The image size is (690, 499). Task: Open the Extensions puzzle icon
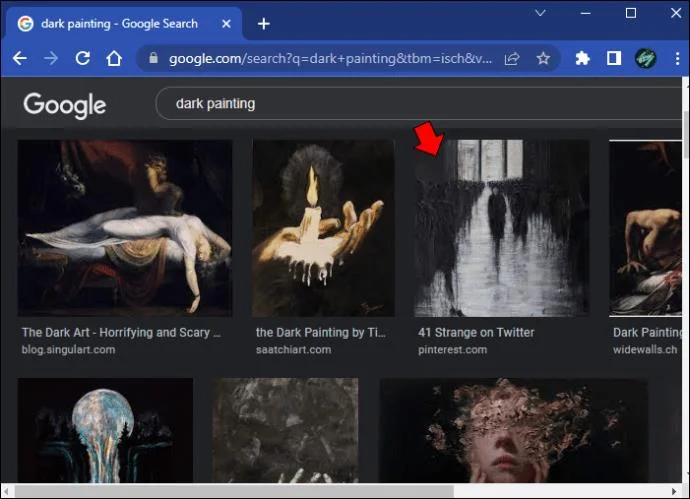point(582,59)
